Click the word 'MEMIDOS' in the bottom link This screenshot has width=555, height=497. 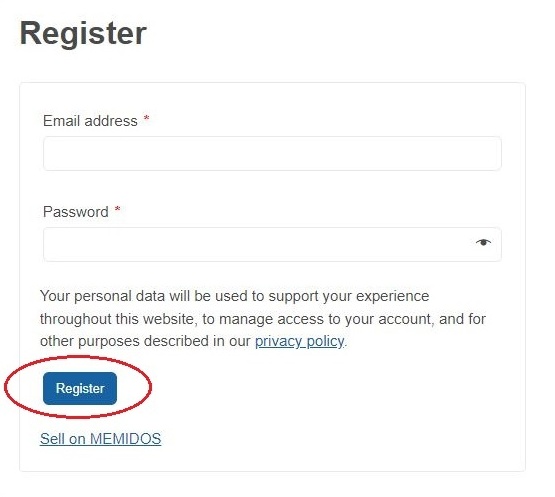[126, 439]
